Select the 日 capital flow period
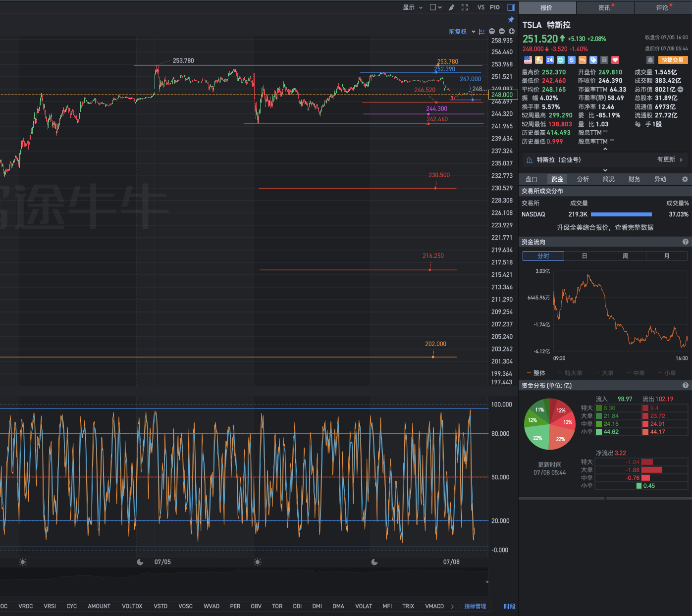The height and width of the screenshot is (616, 692). tap(585, 256)
